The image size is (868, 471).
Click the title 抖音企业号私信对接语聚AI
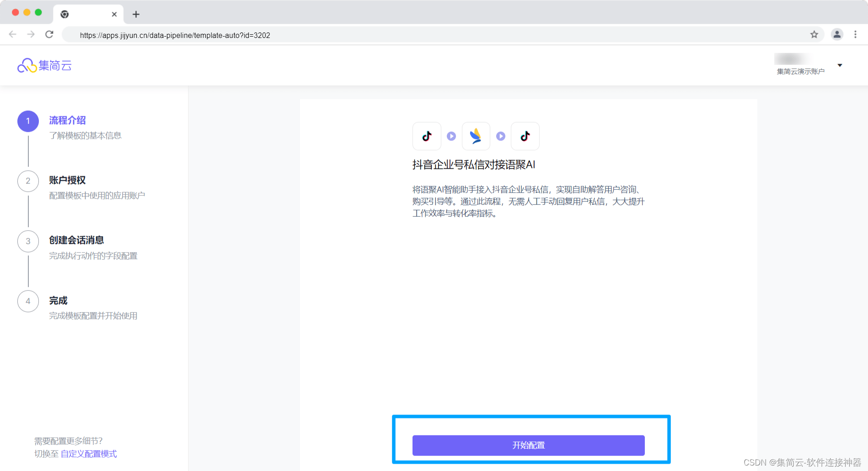tap(474, 165)
